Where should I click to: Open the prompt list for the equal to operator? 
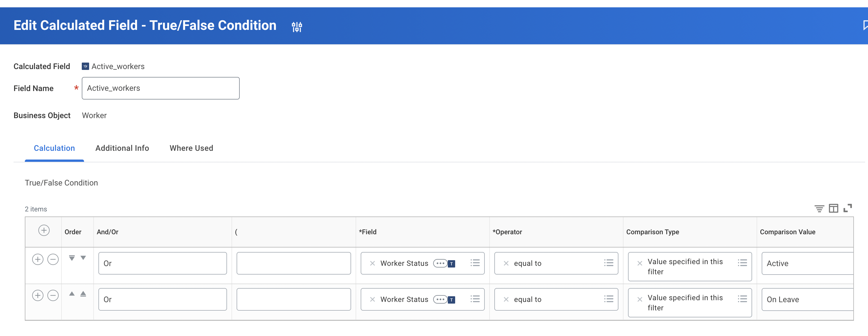[609, 263]
